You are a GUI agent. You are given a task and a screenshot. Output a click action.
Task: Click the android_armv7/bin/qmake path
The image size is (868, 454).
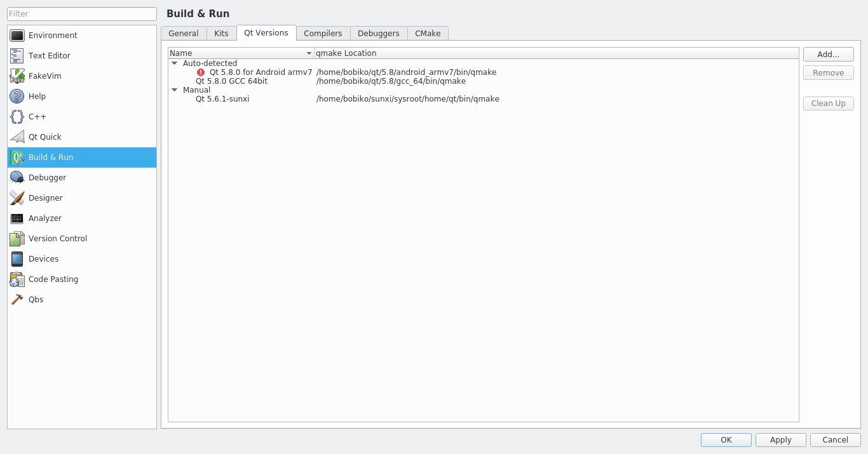click(406, 72)
